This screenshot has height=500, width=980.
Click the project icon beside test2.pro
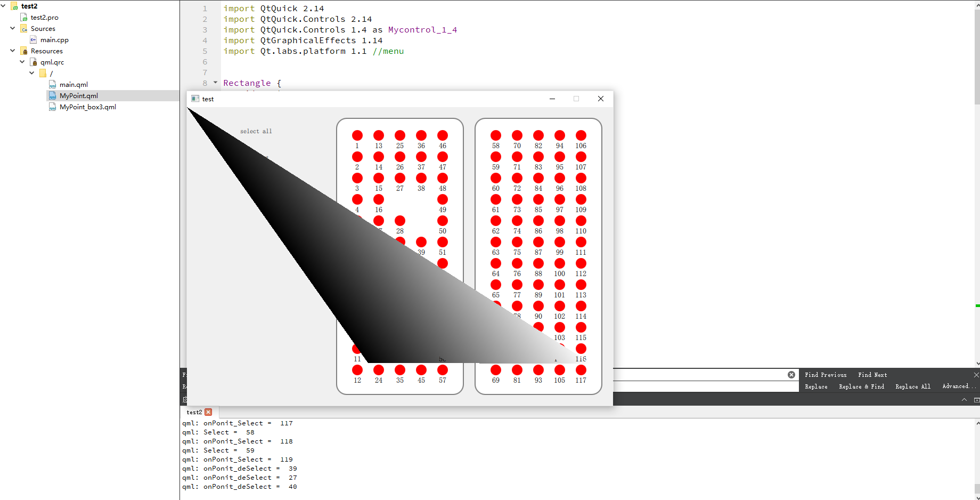click(x=24, y=17)
